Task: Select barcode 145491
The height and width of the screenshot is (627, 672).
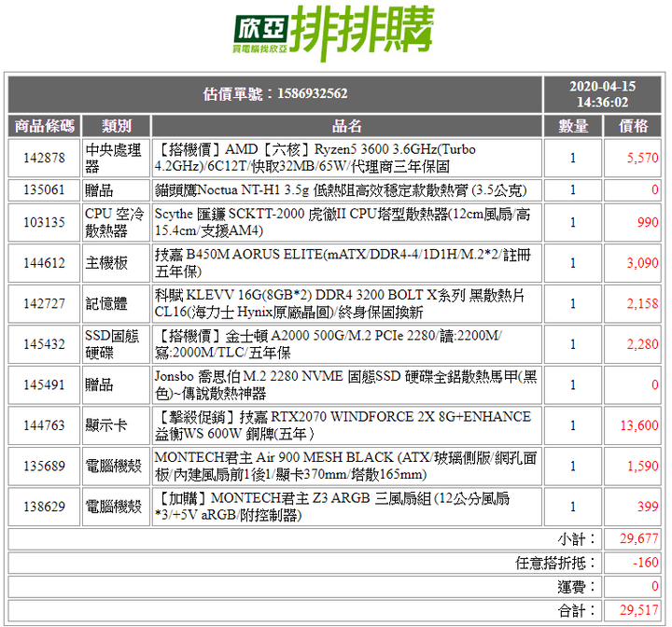Action: tap(44, 384)
